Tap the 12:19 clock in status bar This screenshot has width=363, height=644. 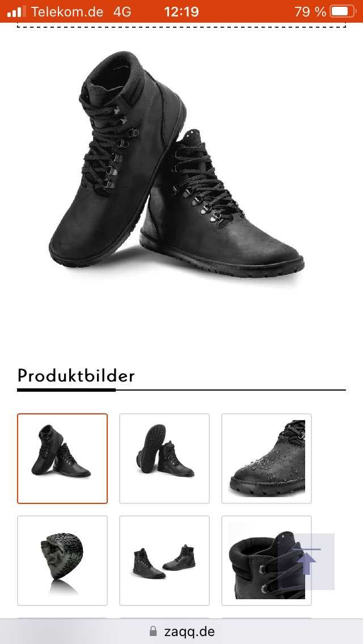181,12
